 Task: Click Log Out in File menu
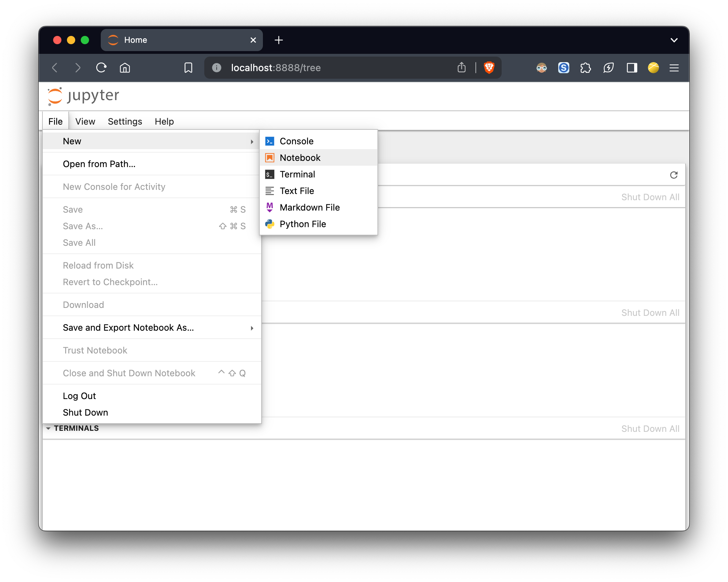point(79,396)
